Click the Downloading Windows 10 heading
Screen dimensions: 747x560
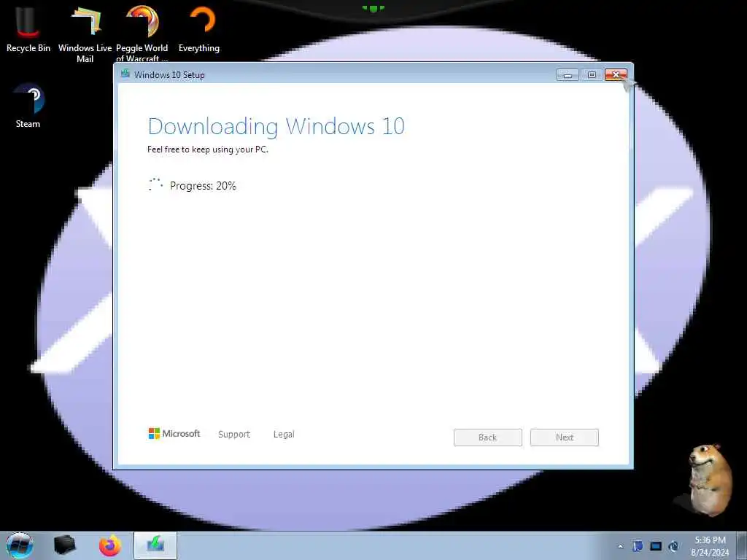pyautogui.click(x=276, y=127)
